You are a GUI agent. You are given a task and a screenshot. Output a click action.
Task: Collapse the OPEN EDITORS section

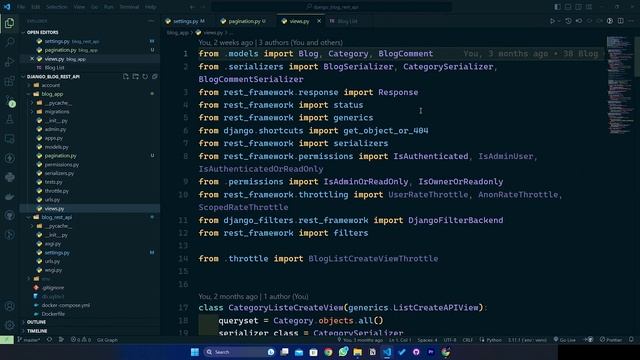(x=42, y=32)
